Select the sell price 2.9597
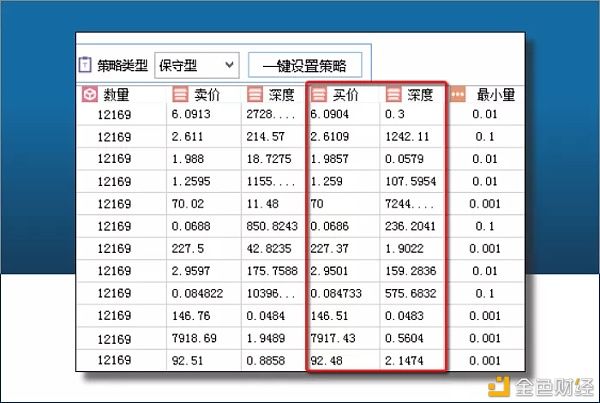 coord(191,271)
